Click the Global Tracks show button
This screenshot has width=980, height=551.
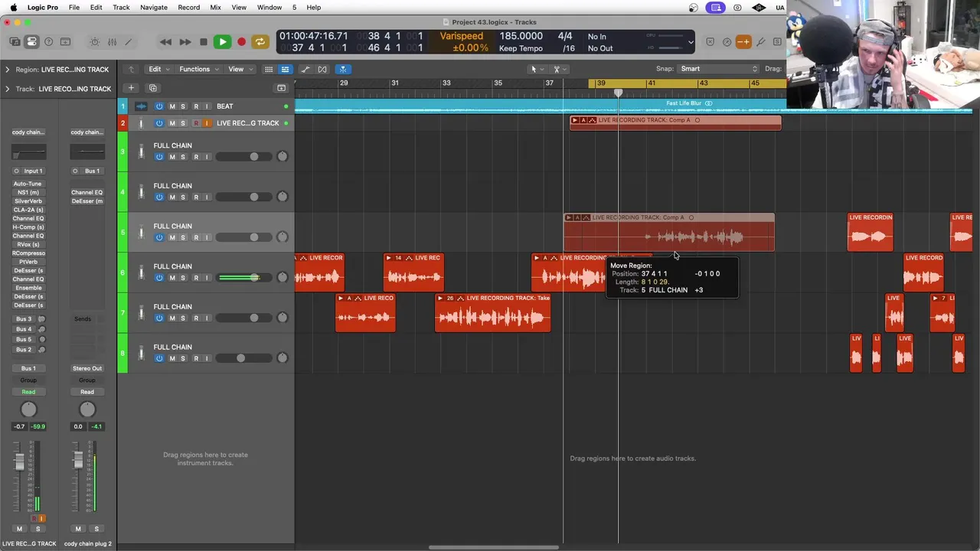tap(281, 88)
